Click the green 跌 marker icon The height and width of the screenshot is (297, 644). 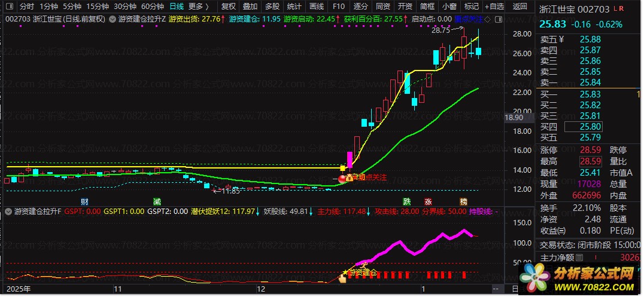click(406, 201)
